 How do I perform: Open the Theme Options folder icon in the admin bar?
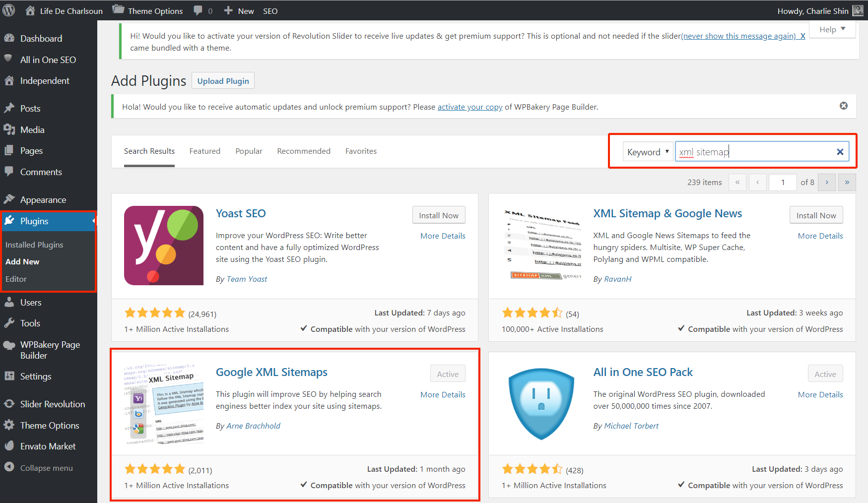(x=118, y=9)
